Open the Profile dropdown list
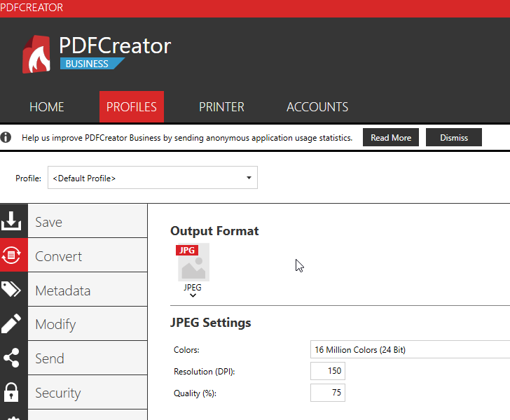The height and width of the screenshot is (420, 510). pyautogui.click(x=153, y=178)
